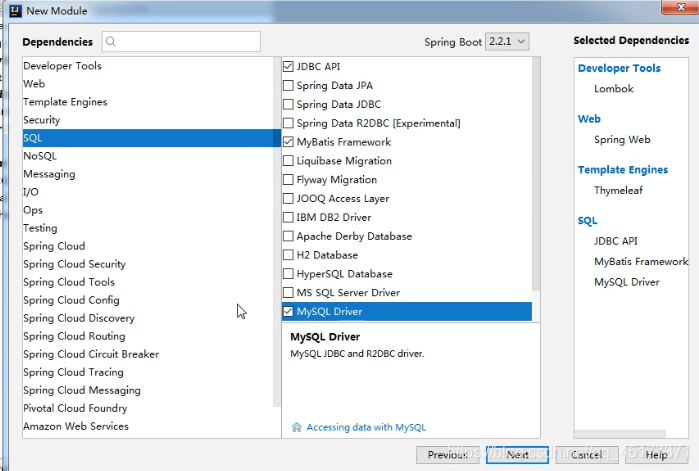Click Developer Tools heading in Selected Dependencies
The image size is (699, 471).
[x=619, y=68]
